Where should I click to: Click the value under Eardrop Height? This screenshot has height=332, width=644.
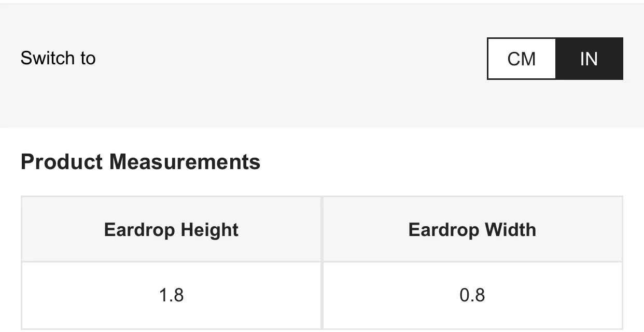click(172, 295)
